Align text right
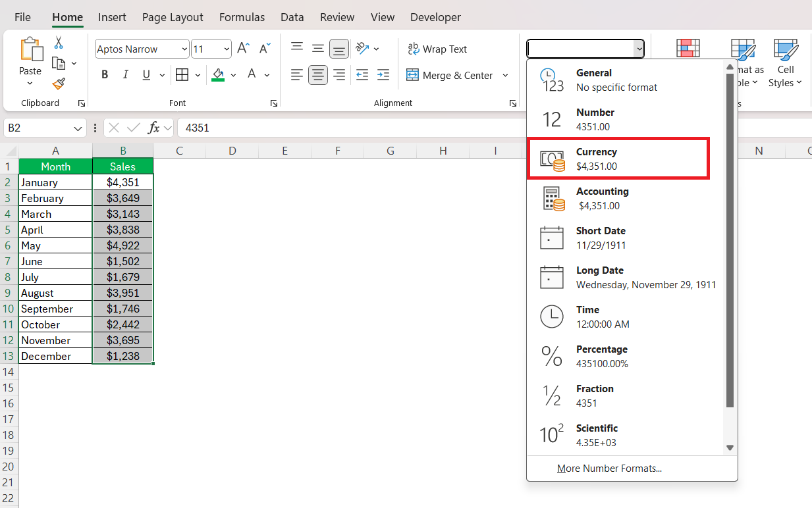This screenshot has width=812, height=508. pyautogui.click(x=339, y=75)
